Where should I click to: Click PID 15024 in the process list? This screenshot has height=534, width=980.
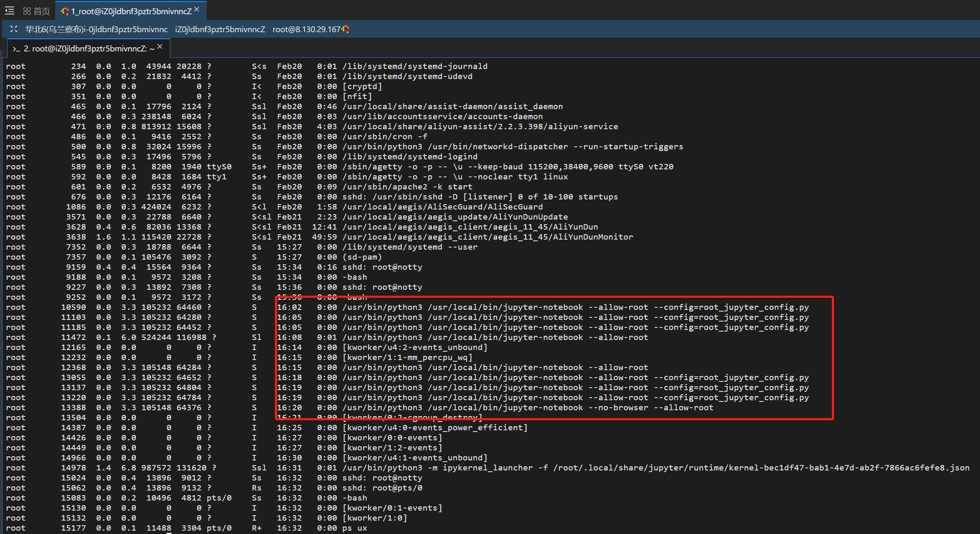pos(74,478)
